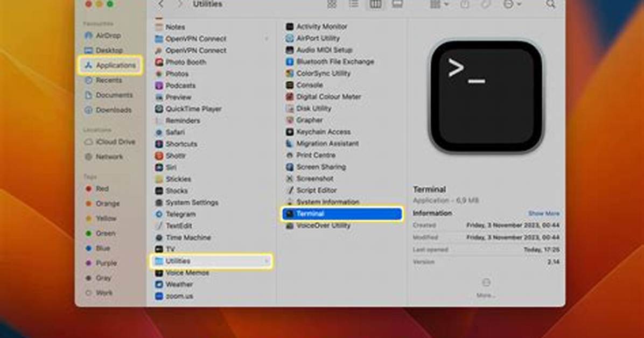Image resolution: width=644 pixels, height=338 pixels.
Task: Click the Share toolbar icon
Action: pyautogui.click(x=465, y=4)
